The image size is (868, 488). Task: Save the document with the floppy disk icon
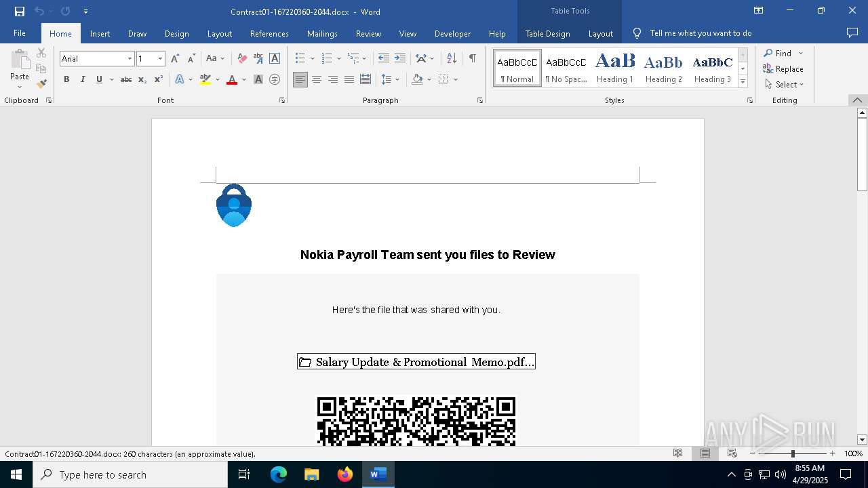pyautogui.click(x=20, y=12)
